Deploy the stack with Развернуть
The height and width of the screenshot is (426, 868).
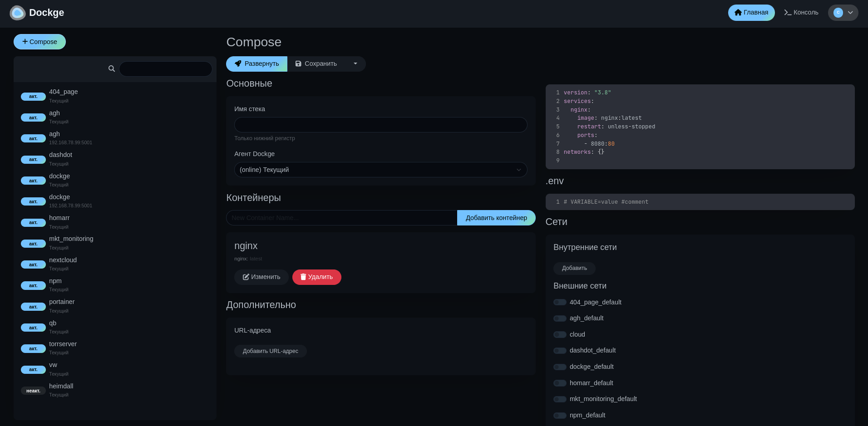(256, 64)
